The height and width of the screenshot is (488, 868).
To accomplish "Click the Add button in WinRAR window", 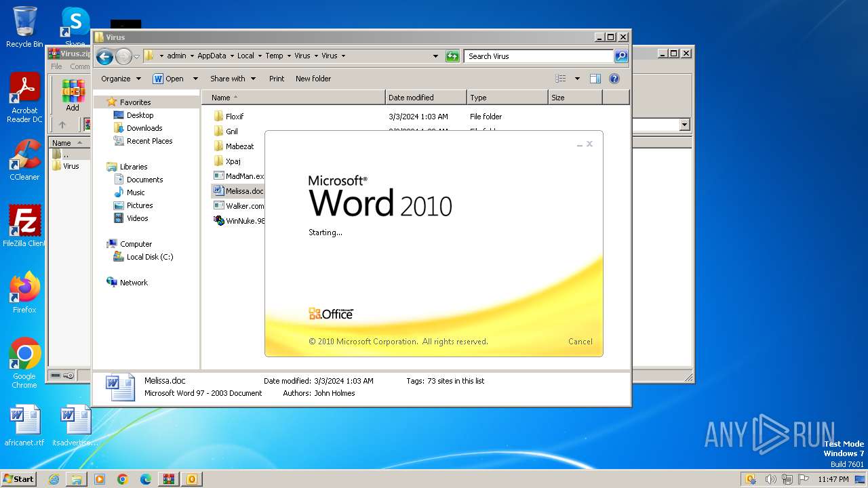I will point(73,96).
